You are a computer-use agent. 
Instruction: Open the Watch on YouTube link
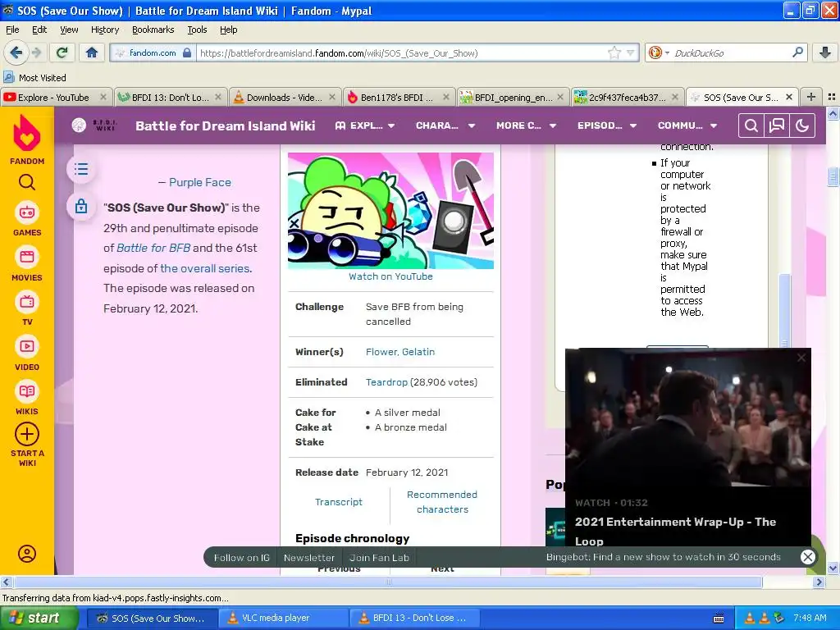coord(390,276)
